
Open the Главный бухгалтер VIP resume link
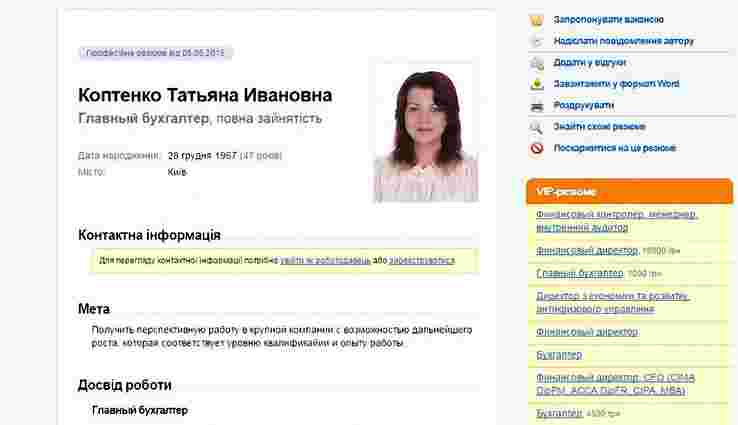pyautogui.click(x=580, y=273)
